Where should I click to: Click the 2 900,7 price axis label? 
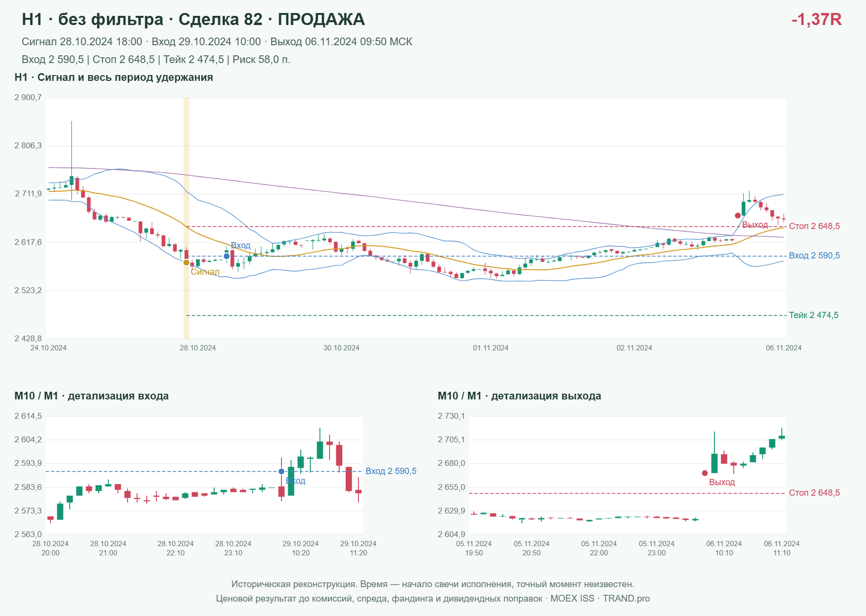coord(28,98)
